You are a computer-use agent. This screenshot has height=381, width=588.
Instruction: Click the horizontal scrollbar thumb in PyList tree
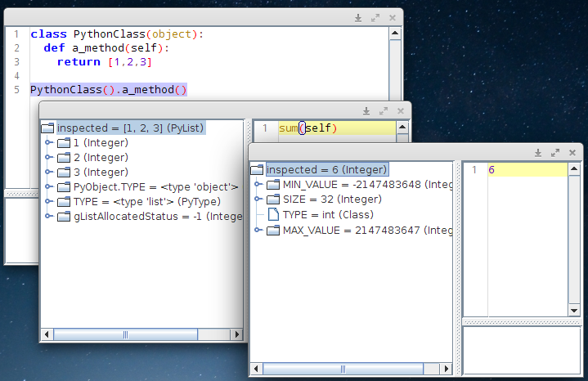click(x=126, y=334)
